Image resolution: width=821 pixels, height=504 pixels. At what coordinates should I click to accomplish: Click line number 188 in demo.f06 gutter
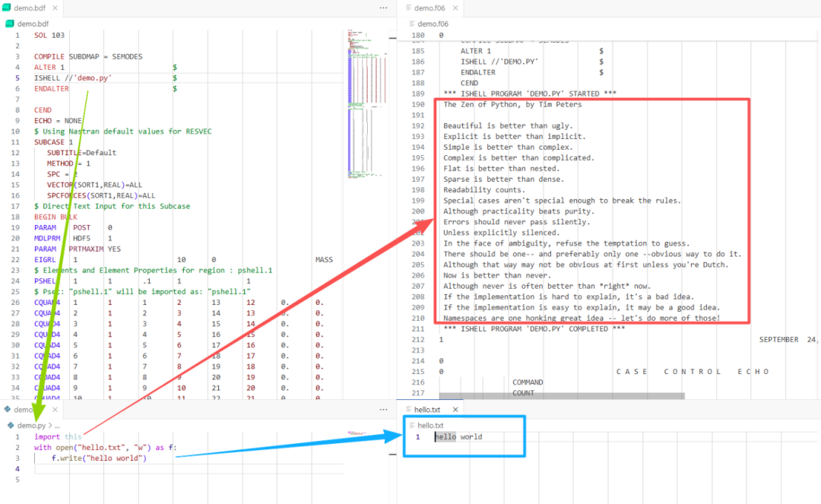coord(418,83)
